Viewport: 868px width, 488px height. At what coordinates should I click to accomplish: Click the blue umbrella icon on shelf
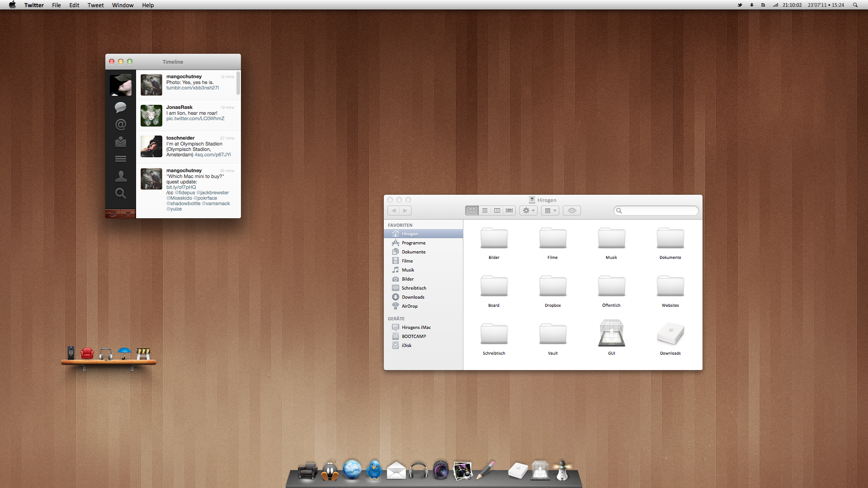coord(124,353)
